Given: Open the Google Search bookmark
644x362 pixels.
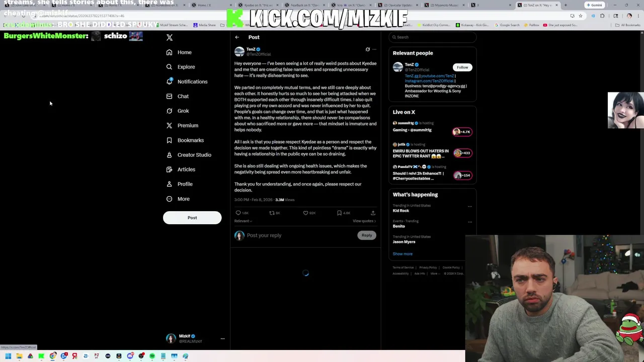Looking at the screenshot, I should coord(507,25).
